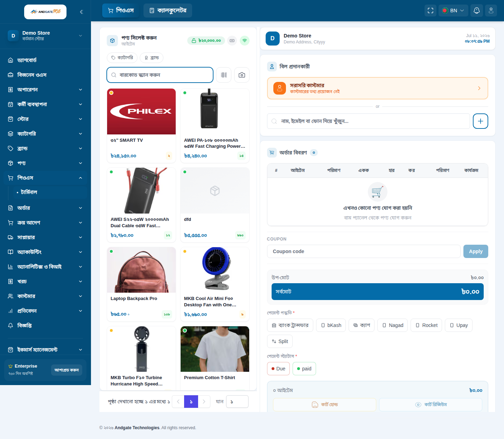Select bKash payment method
Screen dimensions: 504x439
(x=331, y=325)
